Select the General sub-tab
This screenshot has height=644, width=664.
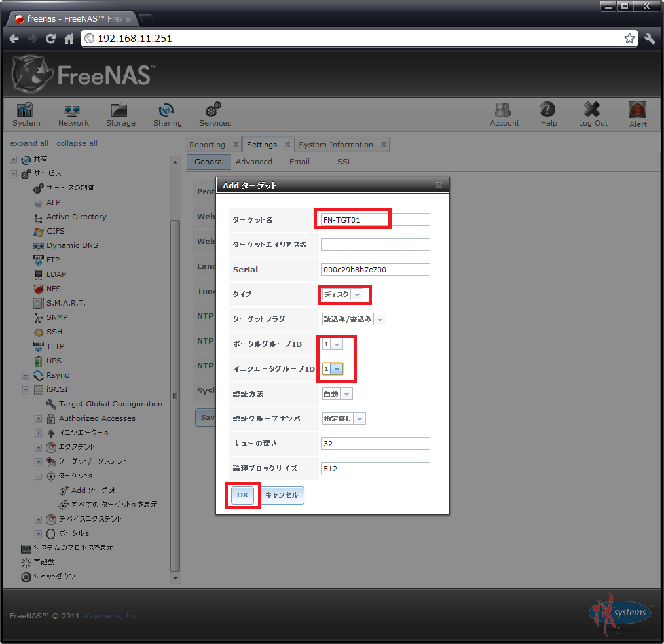pos(209,162)
